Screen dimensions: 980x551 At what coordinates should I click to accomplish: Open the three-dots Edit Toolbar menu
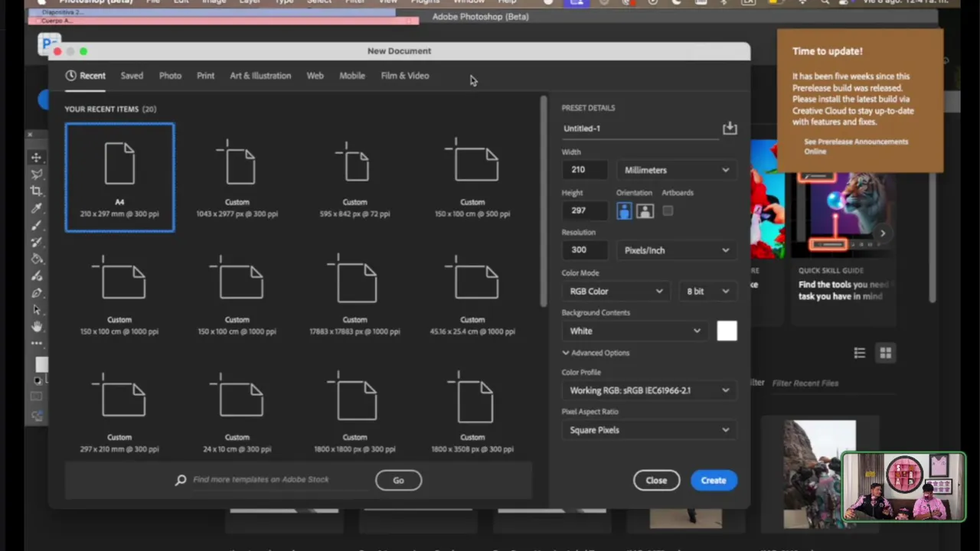point(36,343)
